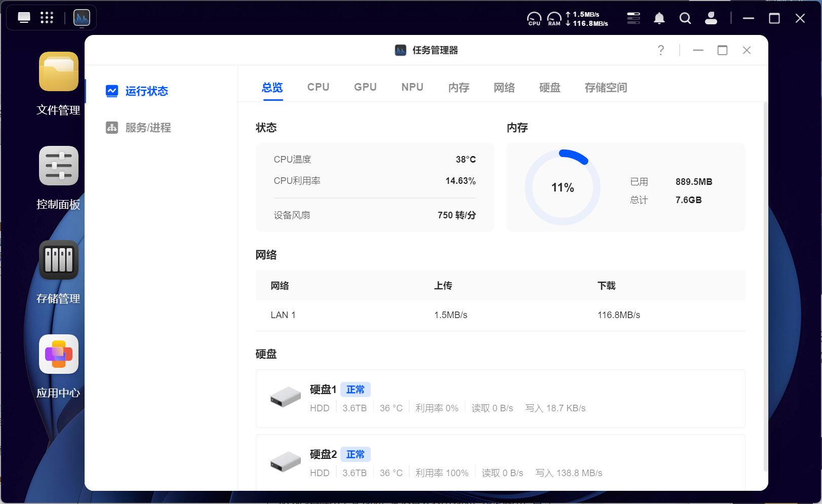This screenshot has width=822, height=504.
Task: Open the task list toggle icon in top bar
Action: [634, 18]
